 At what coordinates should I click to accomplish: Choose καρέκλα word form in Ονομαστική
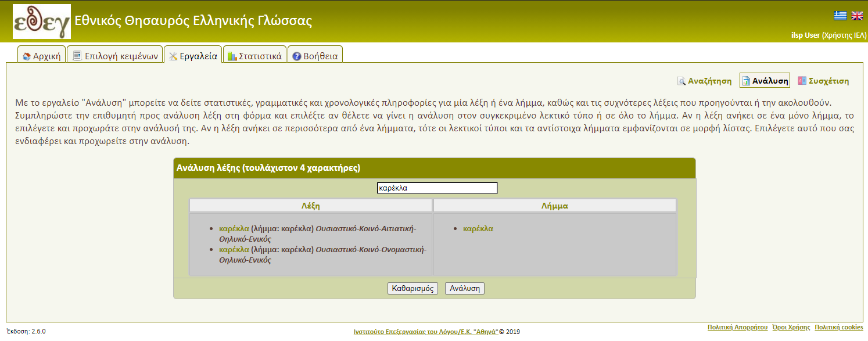(x=234, y=249)
